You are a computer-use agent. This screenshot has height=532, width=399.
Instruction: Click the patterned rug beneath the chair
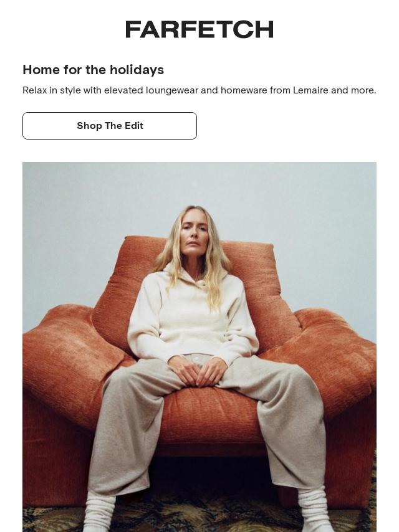tap(200, 519)
